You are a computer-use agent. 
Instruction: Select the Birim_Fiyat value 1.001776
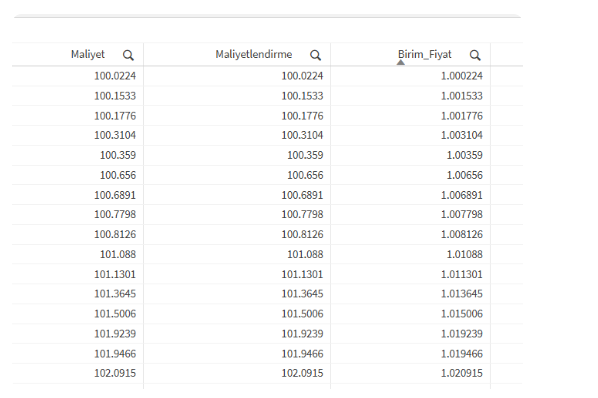(462, 116)
